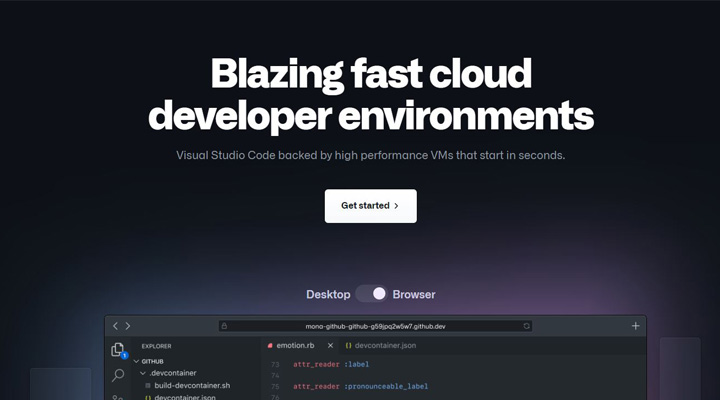Viewport: 720px width, 400px height.
Task: Open the Explorer files icon in the activity bar
Action: click(x=118, y=350)
